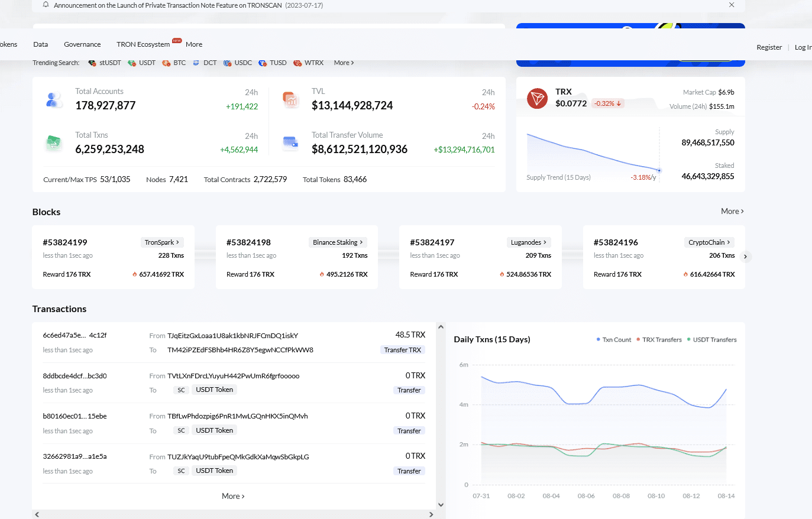
Task: Click the TRX red logo icon
Action: pos(537,98)
